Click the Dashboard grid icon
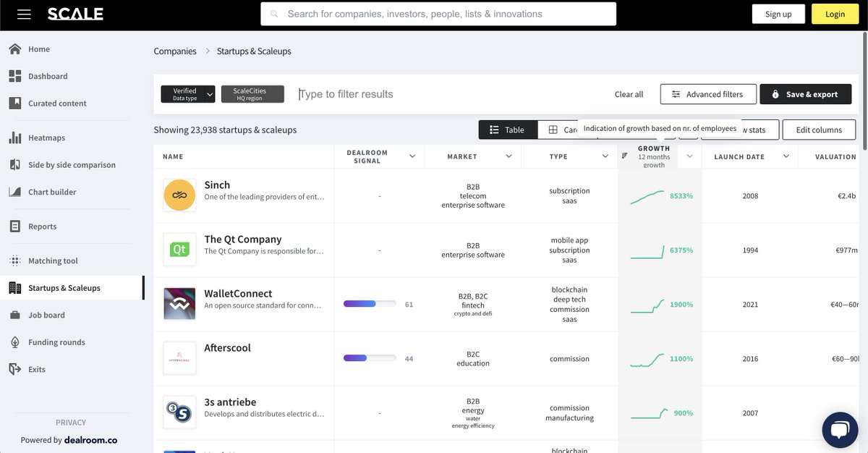Image resolution: width=868 pixels, height=453 pixels. click(14, 76)
